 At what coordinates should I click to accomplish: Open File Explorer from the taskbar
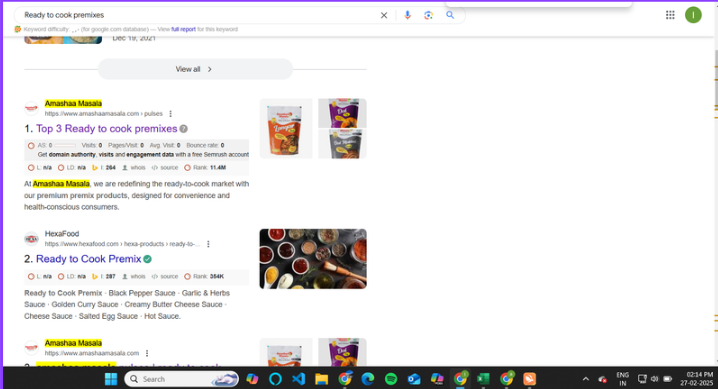321,379
